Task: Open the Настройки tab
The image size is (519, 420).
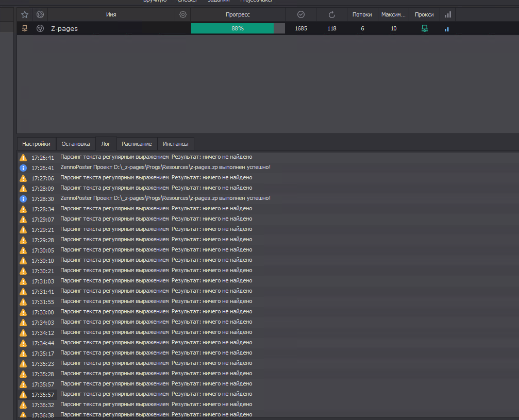Action: click(x=37, y=144)
